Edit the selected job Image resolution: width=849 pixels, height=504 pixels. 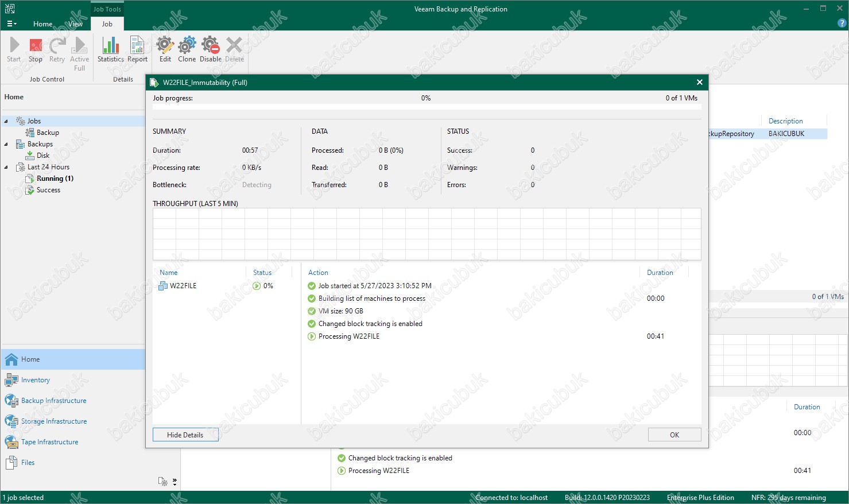tap(165, 50)
